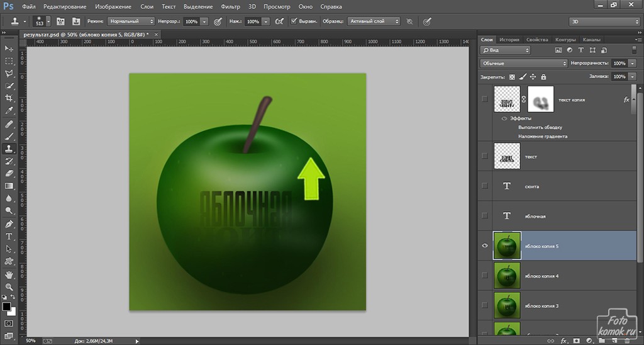Show the яблочная text layer
644x345 pixels.
485,215
